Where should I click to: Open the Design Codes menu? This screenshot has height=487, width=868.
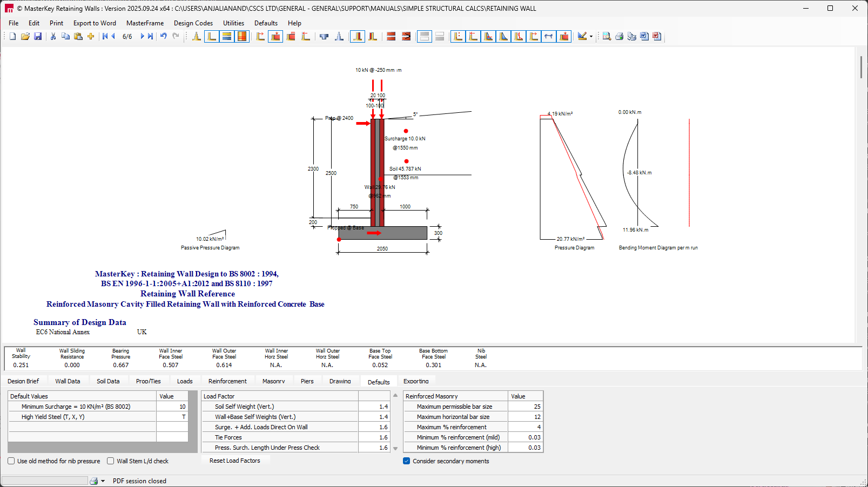click(193, 23)
